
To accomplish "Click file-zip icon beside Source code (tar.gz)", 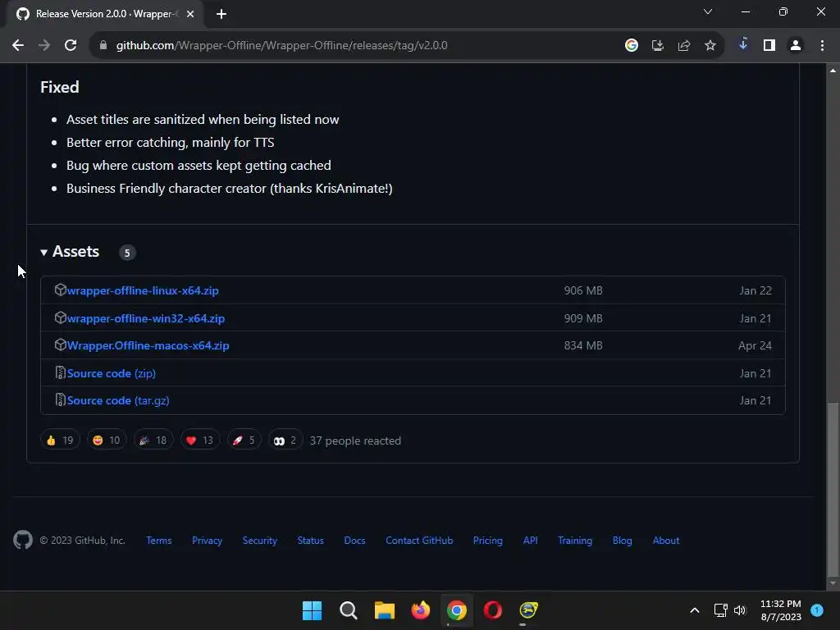I will (61, 400).
